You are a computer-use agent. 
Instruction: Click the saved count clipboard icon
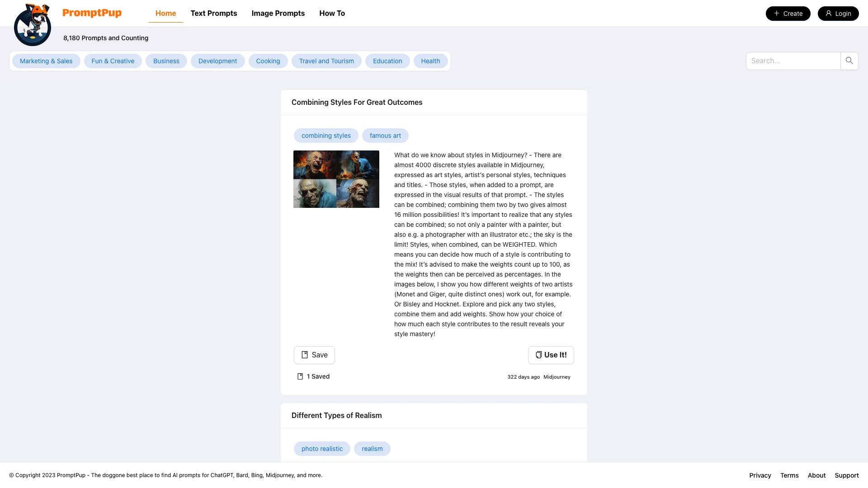[300, 376]
